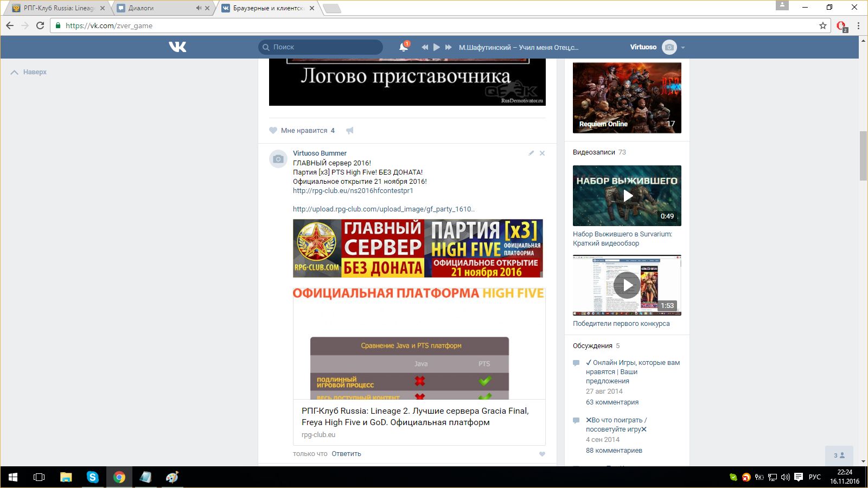Delete the Virtuoso Bummer post

pos(542,153)
